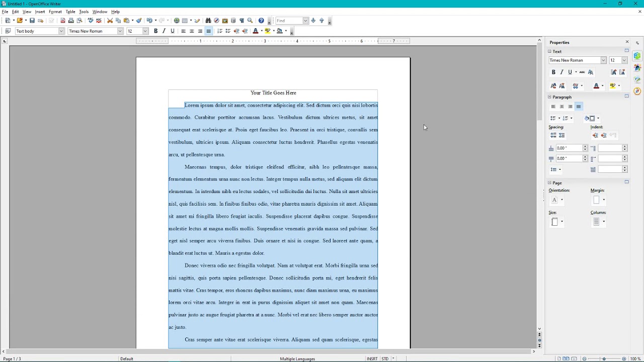The image size is (644, 362).
Task: Click the Print icon in the toolbar
Action: [71, 21]
